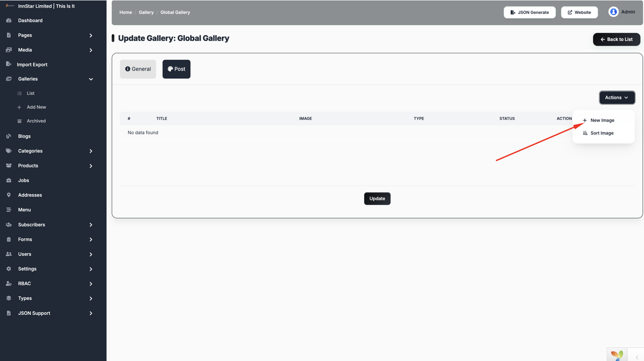644x361 pixels.
Task: Click the Archived box icon
Action: (19, 121)
